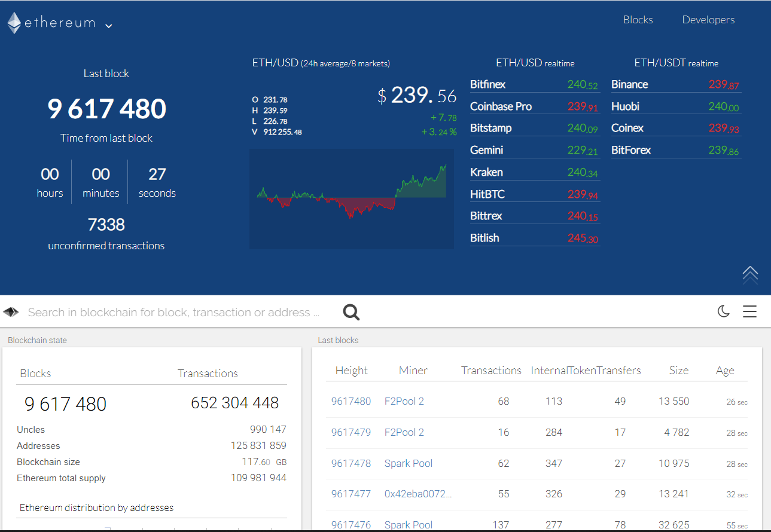Viewport: 771px width, 532px height.
Task: Open Spark Pool miner of block 9617478
Action: (409, 464)
